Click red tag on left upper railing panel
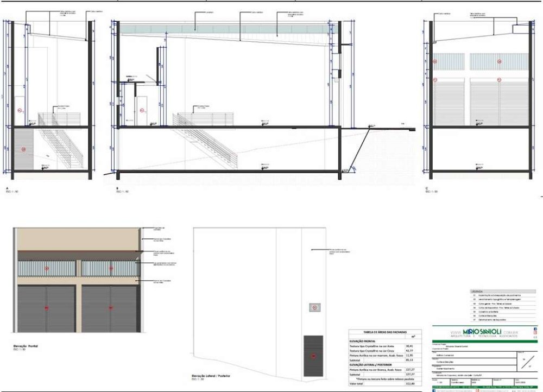 pos(47,268)
